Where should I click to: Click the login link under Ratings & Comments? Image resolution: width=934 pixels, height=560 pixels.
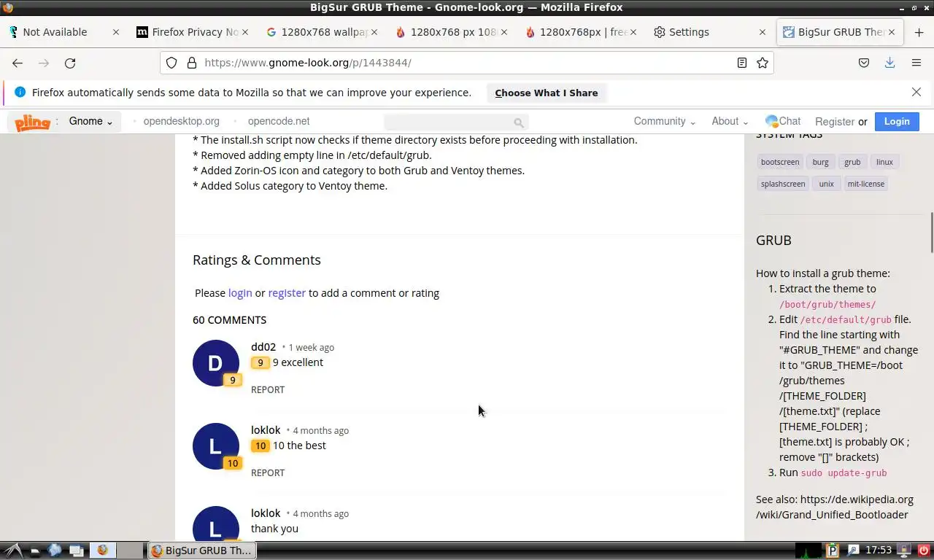[x=240, y=292]
